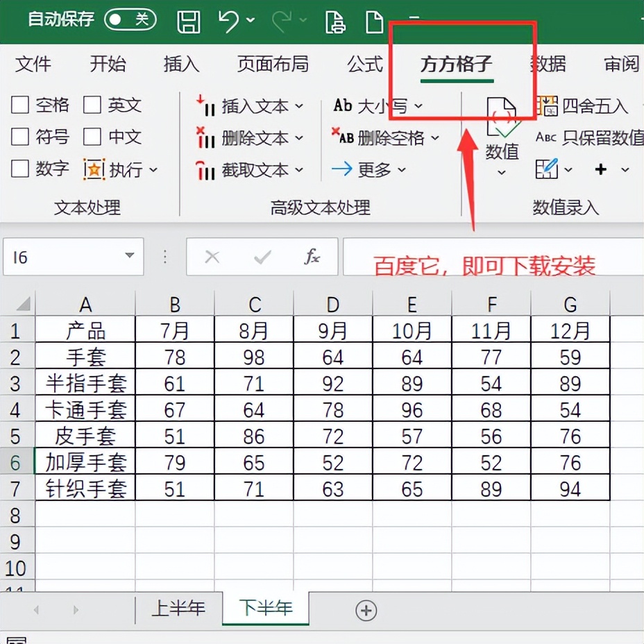This screenshot has width=644, height=644.
Task: Tick the 数字 checkbox
Action: (19, 169)
